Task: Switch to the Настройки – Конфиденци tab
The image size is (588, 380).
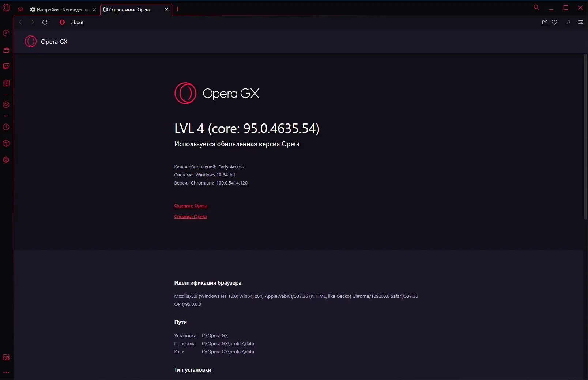Action: pos(63,10)
